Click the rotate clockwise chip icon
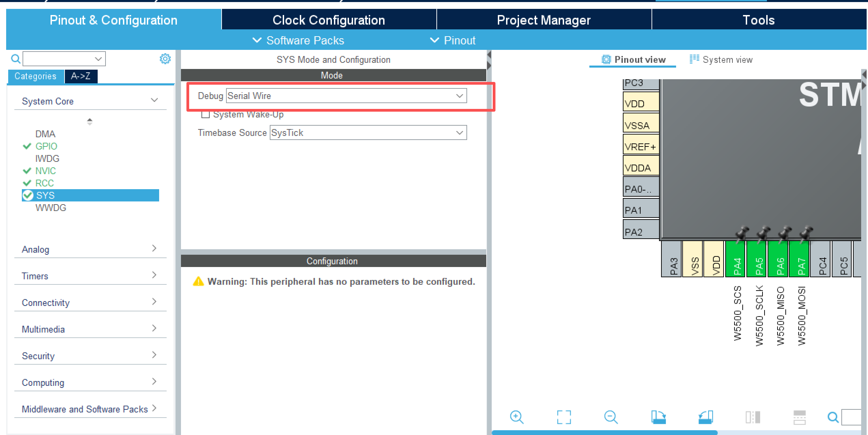This screenshot has height=435, width=868. [x=658, y=417]
